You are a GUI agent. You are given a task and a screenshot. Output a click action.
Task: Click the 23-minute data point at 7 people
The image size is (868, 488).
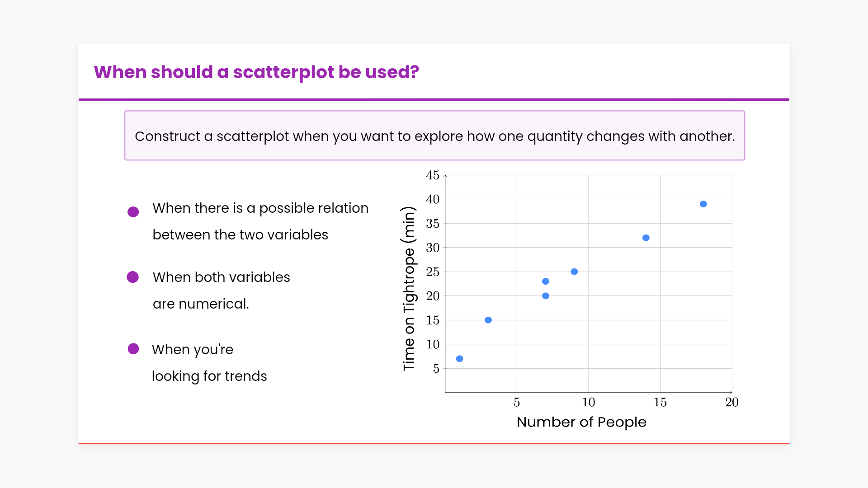[x=546, y=282]
